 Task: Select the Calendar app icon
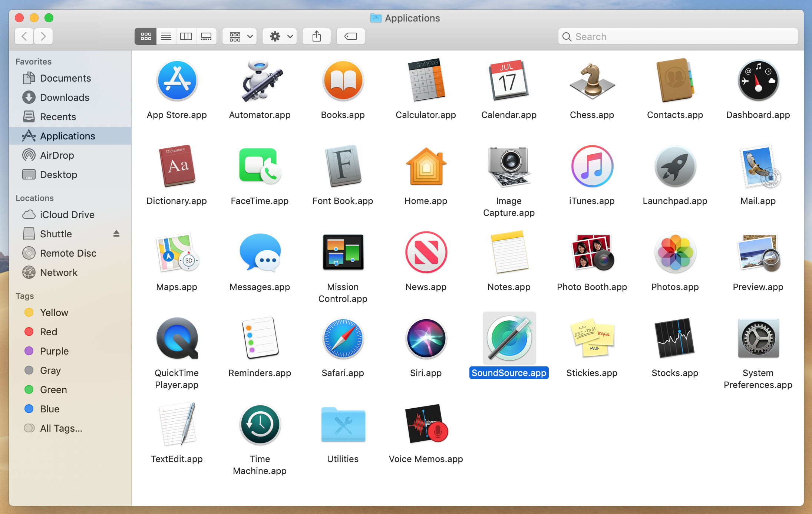click(x=509, y=80)
